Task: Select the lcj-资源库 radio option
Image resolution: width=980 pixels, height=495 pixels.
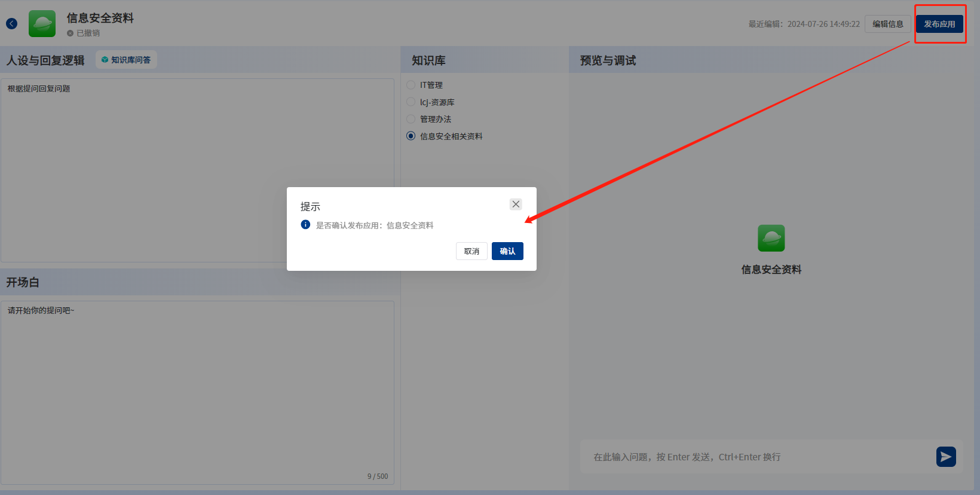Action: tap(411, 102)
